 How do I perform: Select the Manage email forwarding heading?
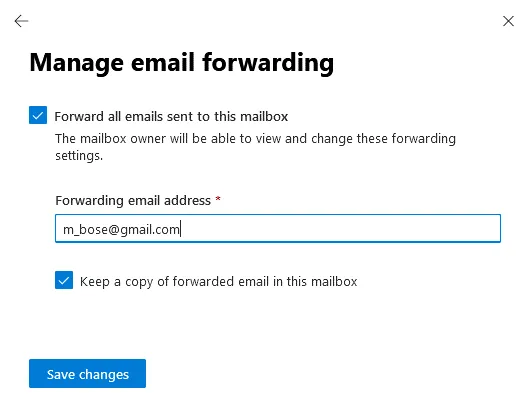click(182, 63)
